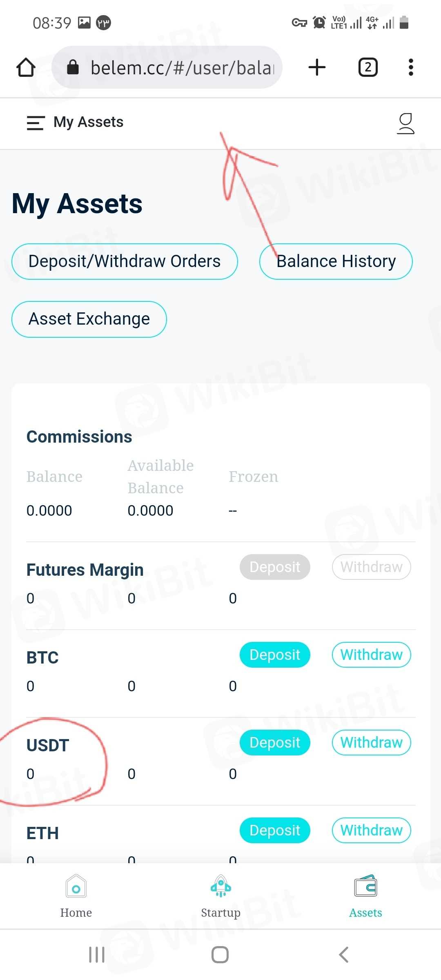This screenshot has height=980, width=441.
Task: Open Asset Exchange
Action: (x=89, y=319)
